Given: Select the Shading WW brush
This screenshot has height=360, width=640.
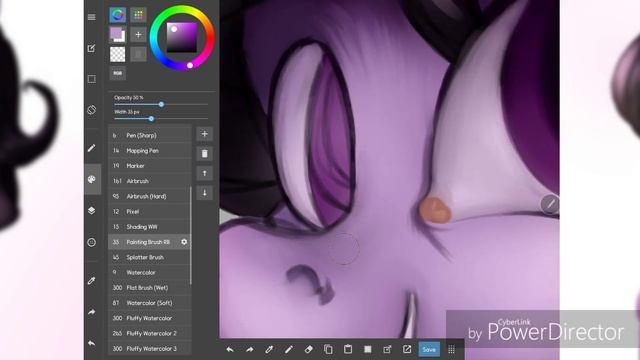Looking at the screenshot, I should pyautogui.click(x=150, y=227).
